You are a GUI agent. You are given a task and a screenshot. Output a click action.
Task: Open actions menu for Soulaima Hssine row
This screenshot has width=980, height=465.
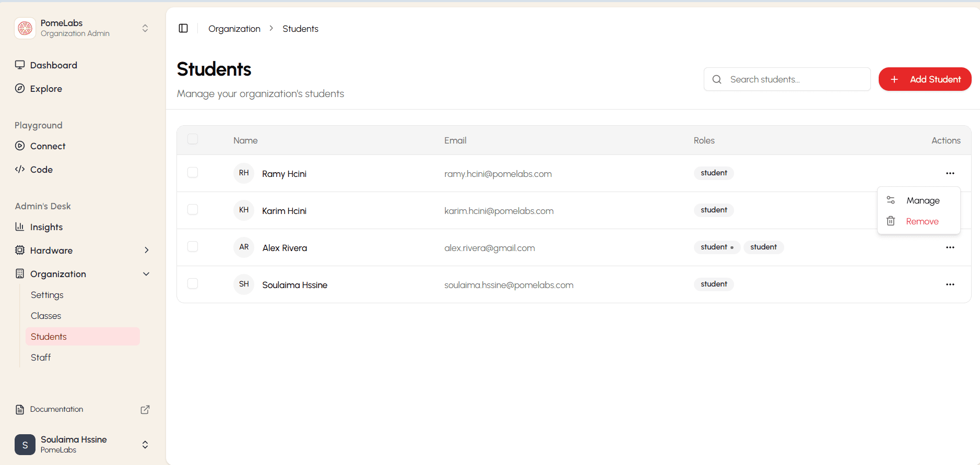pos(950,284)
